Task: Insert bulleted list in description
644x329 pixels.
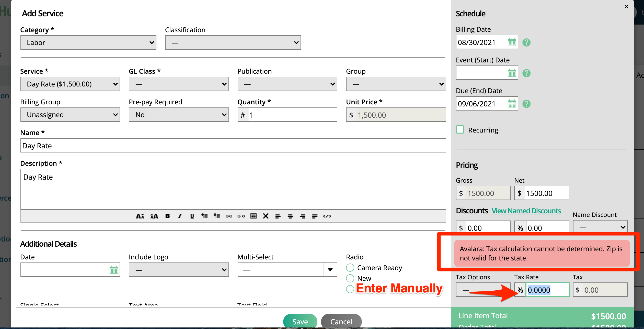Action: (x=204, y=216)
